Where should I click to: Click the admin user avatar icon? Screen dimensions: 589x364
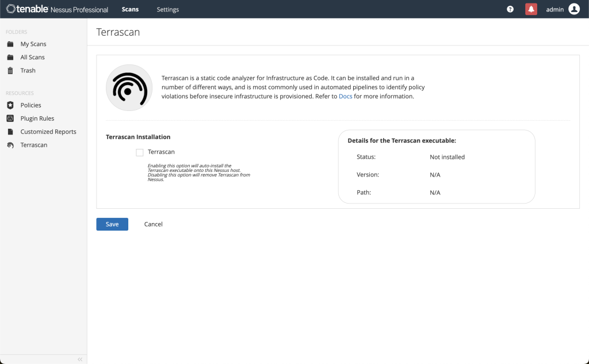click(573, 9)
